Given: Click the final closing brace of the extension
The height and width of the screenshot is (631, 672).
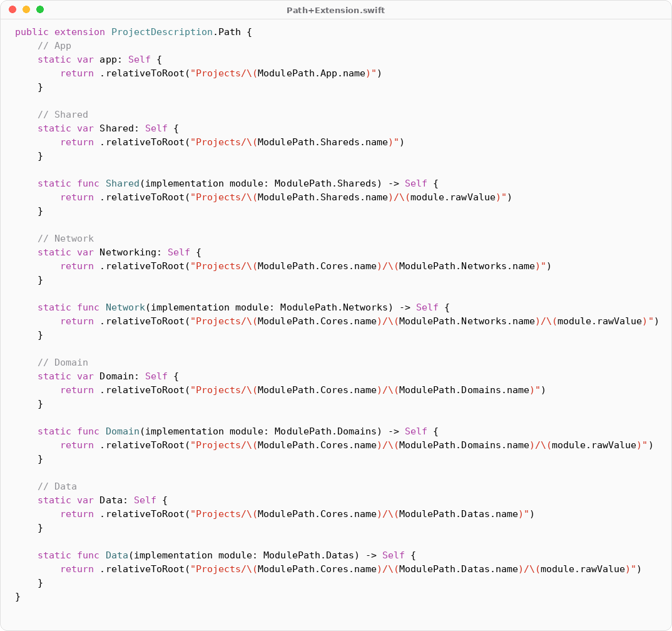Looking at the screenshot, I should pos(18,597).
